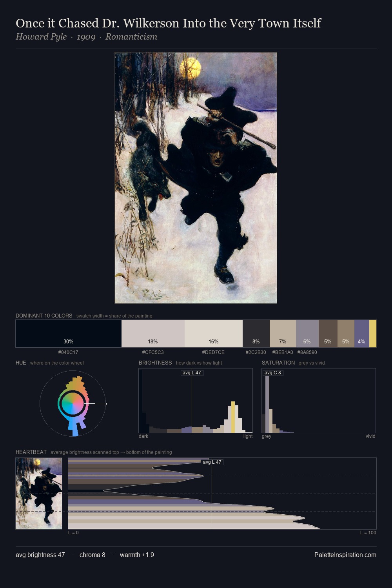The width and height of the screenshot is (392, 588).
Task: Click the artist name Howard Pyle
Action: pyautogui.click(x=41, y=37)
